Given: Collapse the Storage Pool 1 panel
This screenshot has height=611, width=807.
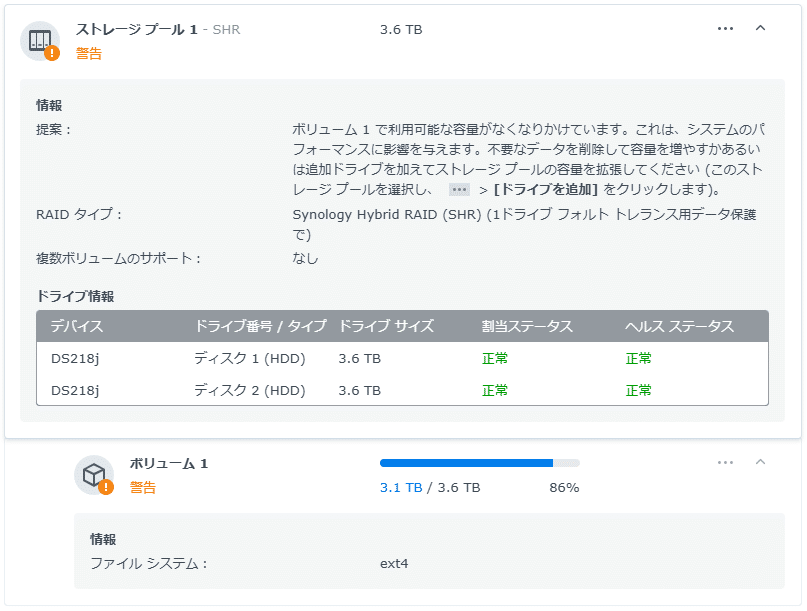Looking at the screenshot, I should tap(760, 29).
